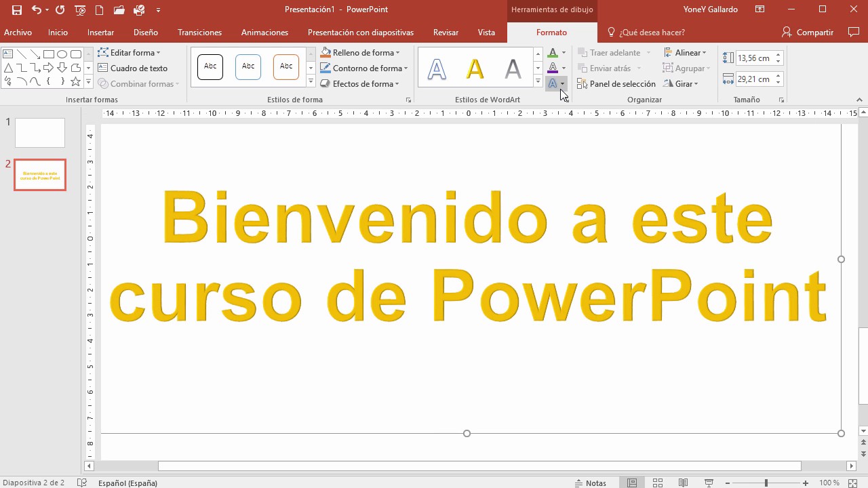Create a new blank presentation from the toolbar
The height and width of the screenshot is (488, 868).
pyautogui.click(x=100, y=10)
